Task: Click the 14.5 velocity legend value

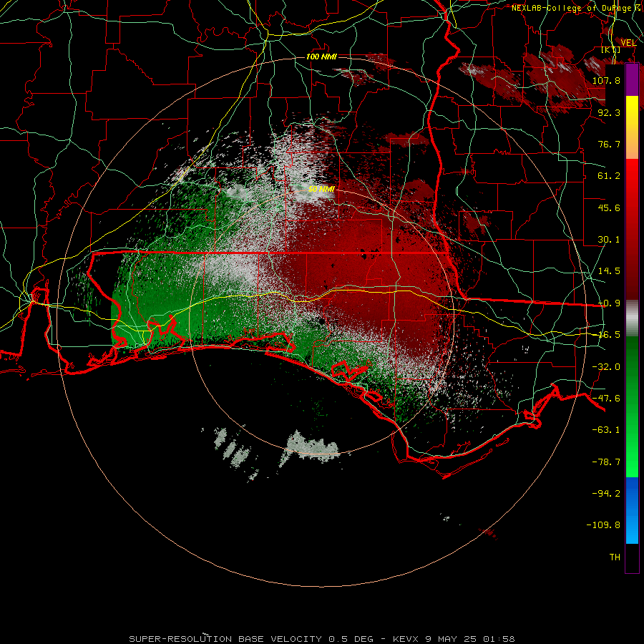Action: coord(609,271)
